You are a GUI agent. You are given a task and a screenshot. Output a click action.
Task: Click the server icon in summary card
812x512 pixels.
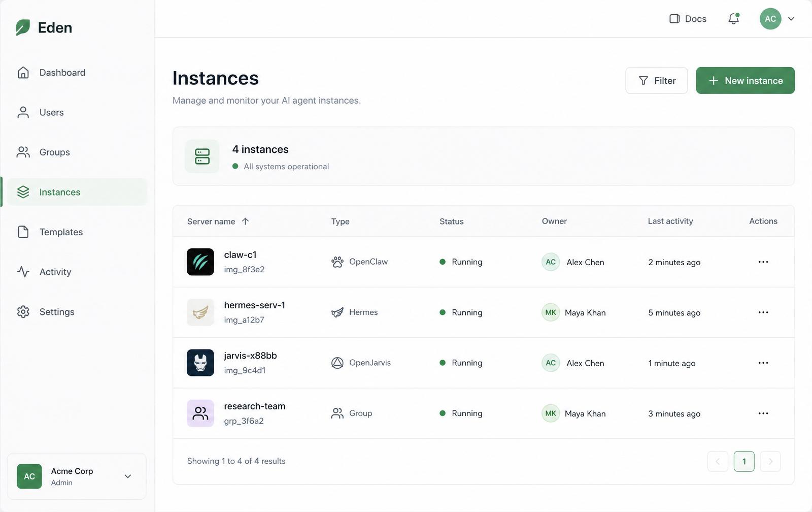point(202,156)
